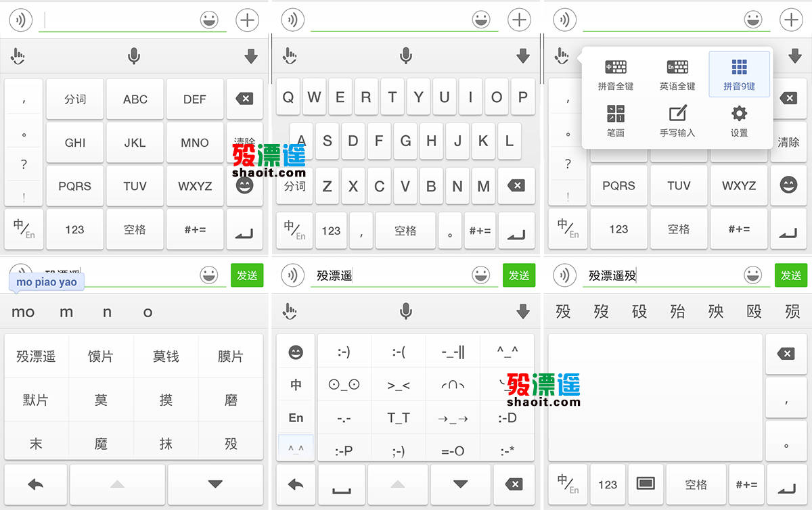Image resolution: width=812 pixels, height=510 pixels.
Task: Tap the G key on the QWERTY keyboard
Action: (405, 141)
